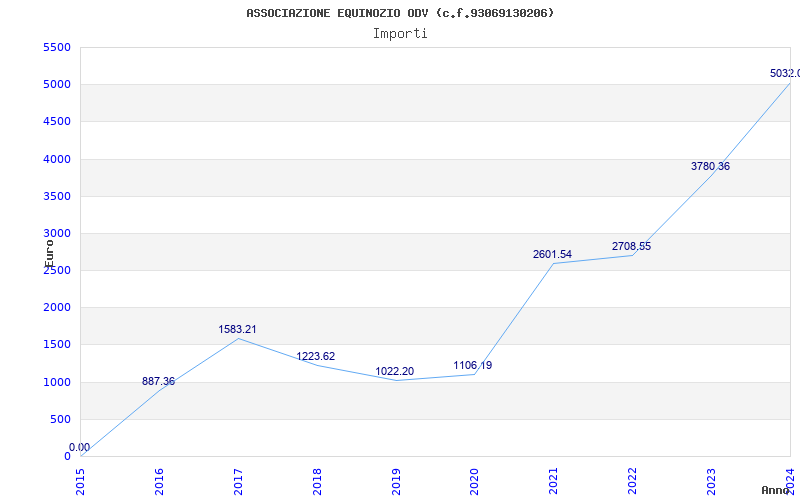Click the 1000 y-axis tick label

(x=57, y=382)
